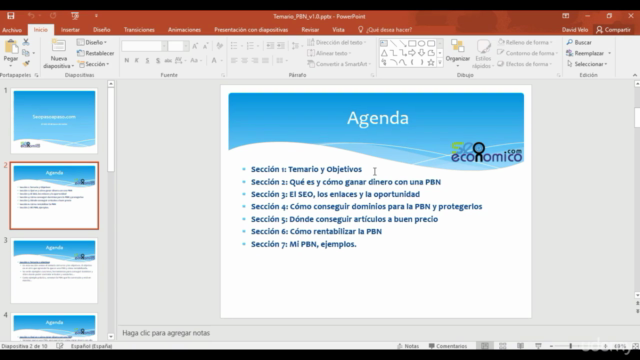Screen dimensions: 640x360
Task: Start slideshow from status bar icon
Action: pyautogui.click(x=538, y=346)
